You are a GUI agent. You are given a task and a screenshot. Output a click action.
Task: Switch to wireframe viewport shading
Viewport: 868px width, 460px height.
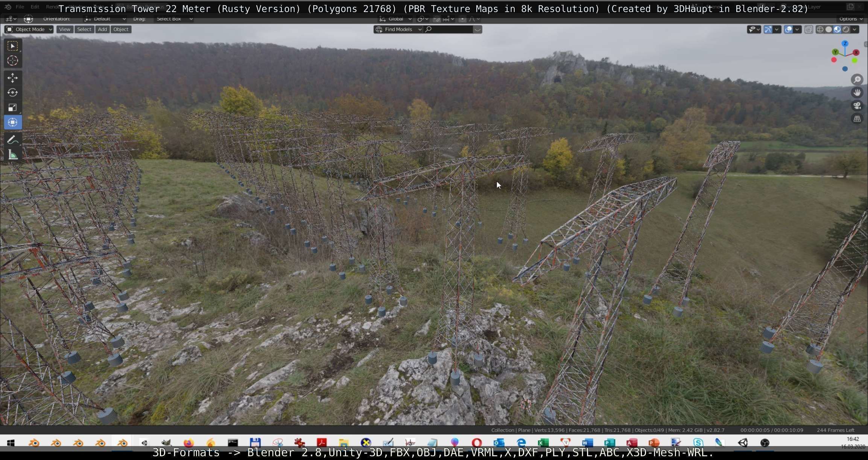point(820,29)
